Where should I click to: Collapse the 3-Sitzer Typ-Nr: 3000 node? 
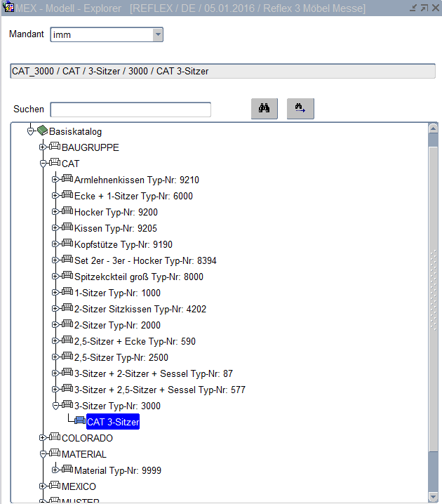pos(55,406)
